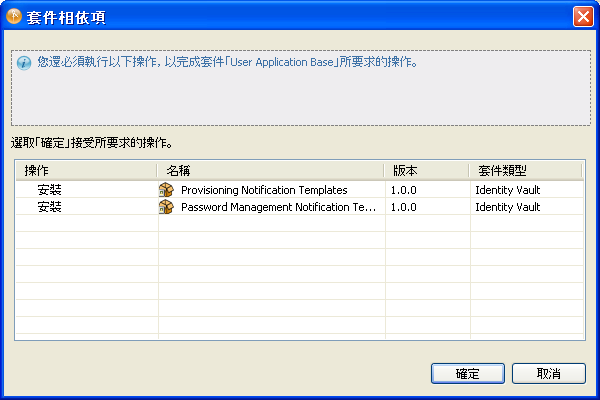Sort by the 名稱 column header
The image size is (600, 400).
(271, 170)
